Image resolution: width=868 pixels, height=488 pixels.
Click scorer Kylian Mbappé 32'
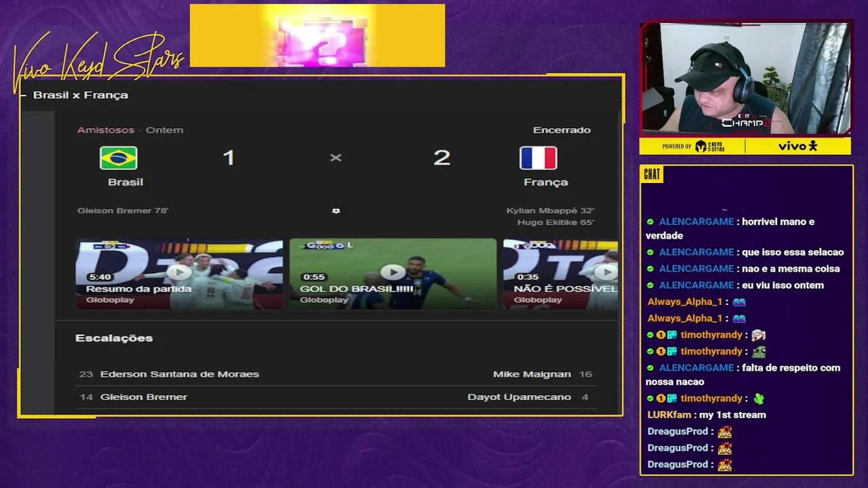550,210
